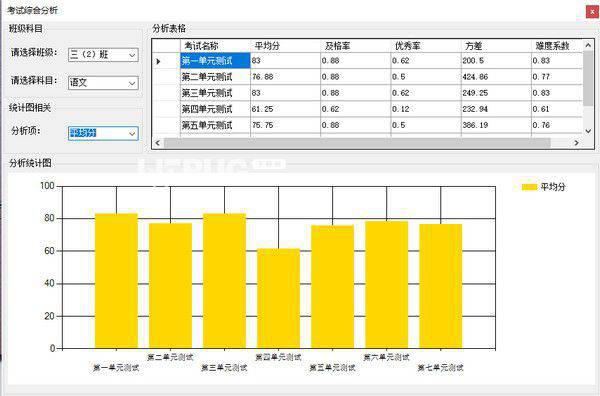Click difficulty cell 0.76
Screen dimensions: 600x396
(x=557, y=125)
